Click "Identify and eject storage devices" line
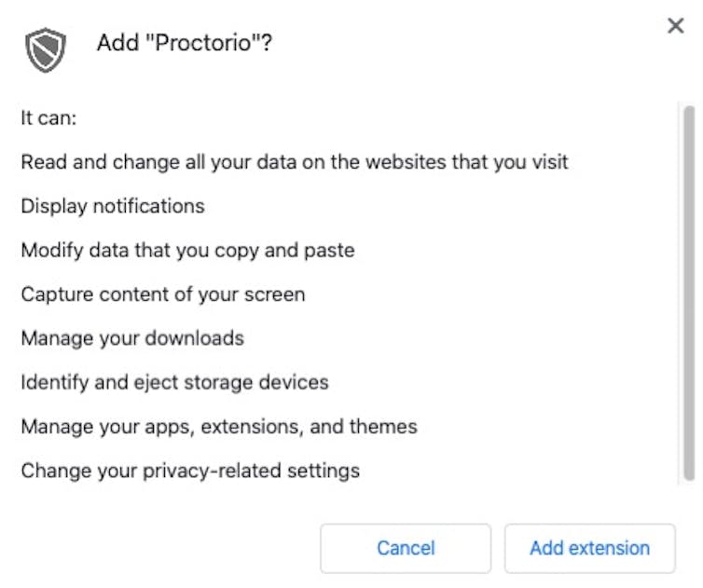The height and width of the screenshot is (588, 703). pos(174,383)
